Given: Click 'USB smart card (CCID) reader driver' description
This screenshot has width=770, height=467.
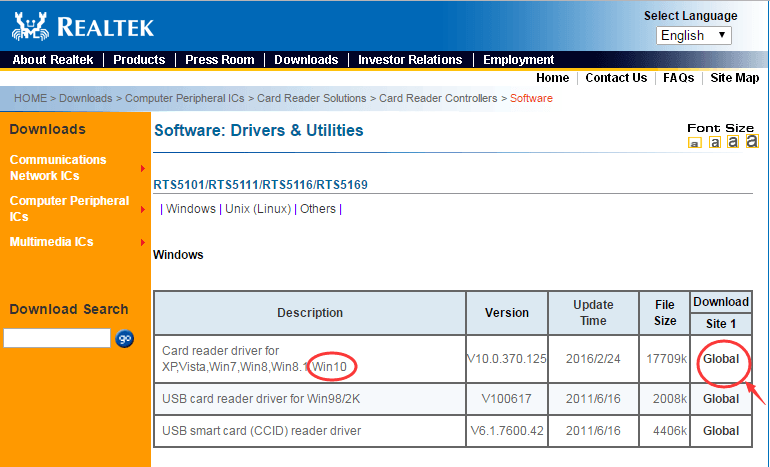Looking at the screenshot, I should (262, 431).
